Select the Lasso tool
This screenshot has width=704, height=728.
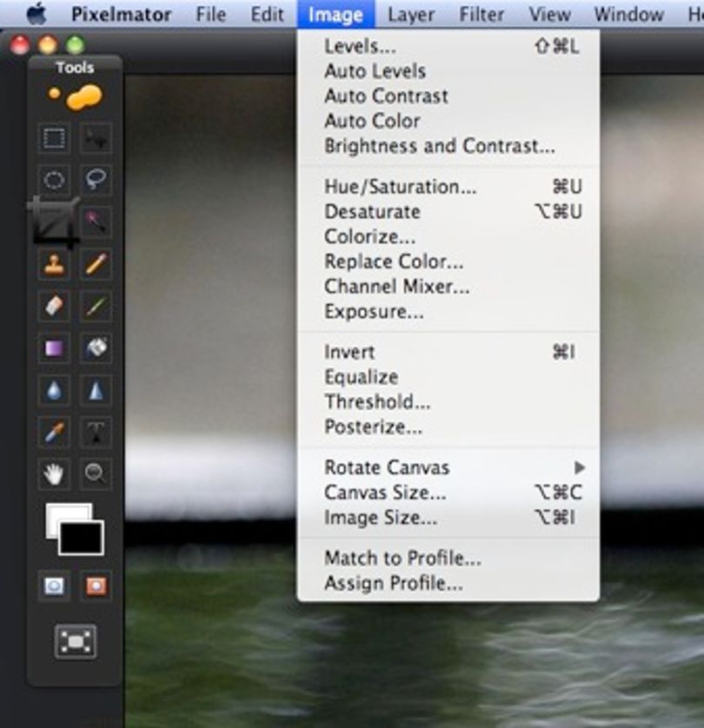(96, 180)
